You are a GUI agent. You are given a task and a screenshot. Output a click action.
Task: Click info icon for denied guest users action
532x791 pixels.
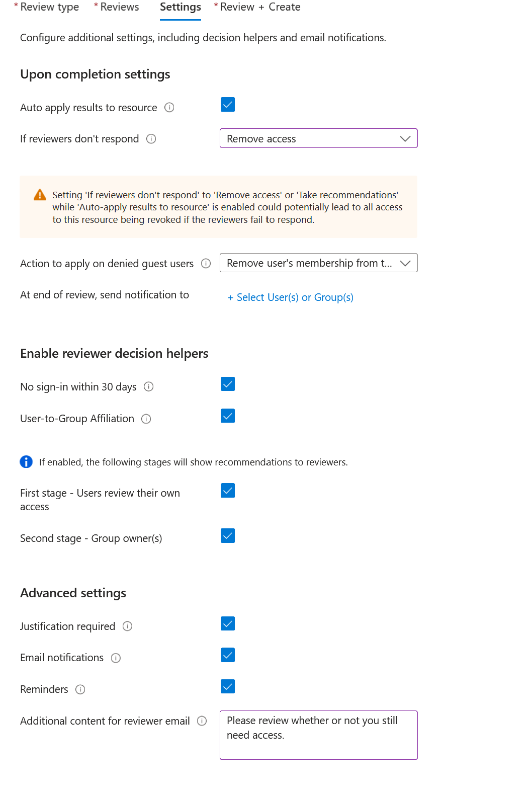(206, 263)
